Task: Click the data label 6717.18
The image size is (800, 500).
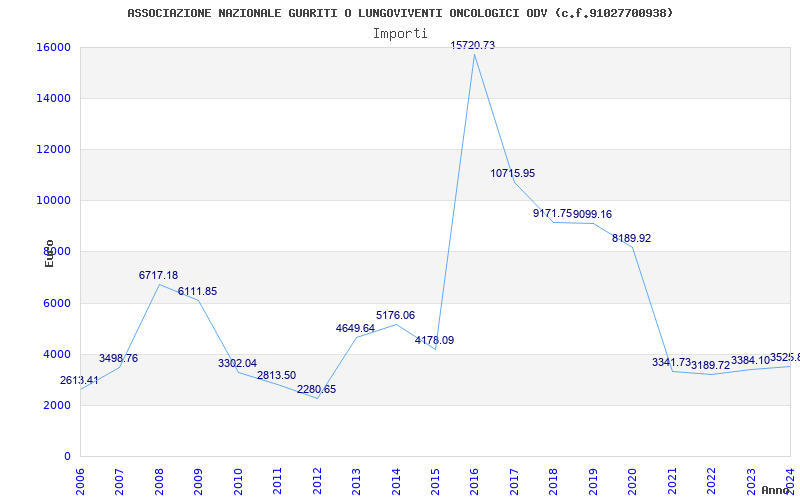Action: coord(159,276)
